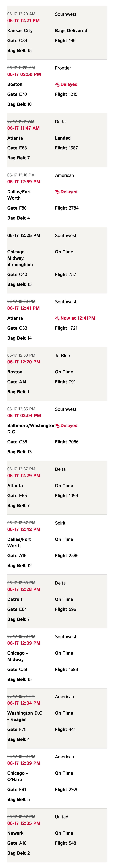Viewport: 114px width, 868px height.
Task: Click the delayed icon on Southwest flight 3086
Action: 57,426
